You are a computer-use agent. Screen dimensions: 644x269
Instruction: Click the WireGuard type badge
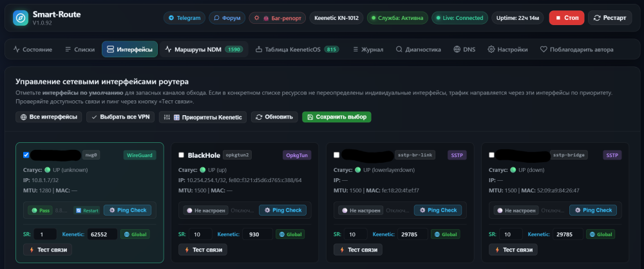point(140,155)
